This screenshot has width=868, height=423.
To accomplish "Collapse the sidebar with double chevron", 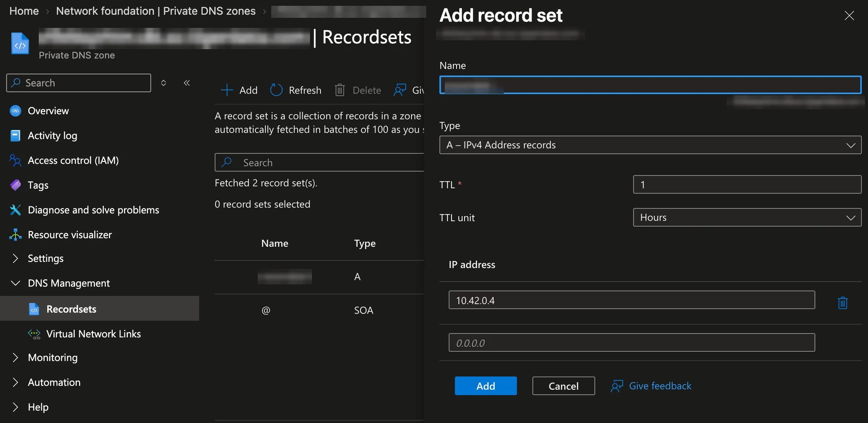I will [x=187, y=83].
